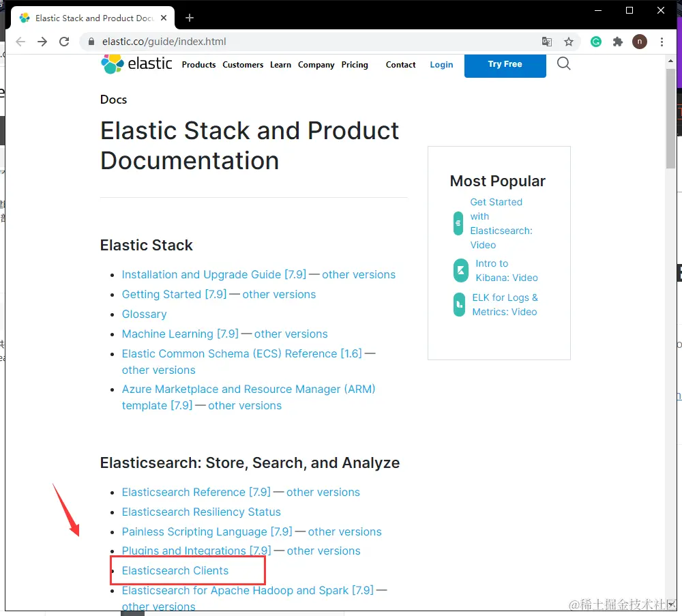Click the Grammarly extension icon
Image resolution: width=682 pixels, height=616 pixels.
click(596, 42)
